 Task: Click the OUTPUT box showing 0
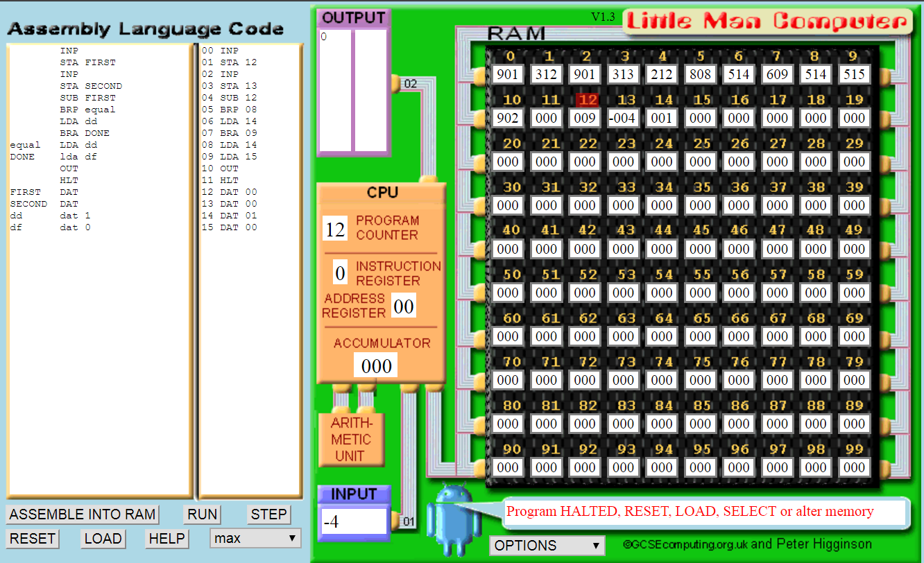tap(334, 90)
